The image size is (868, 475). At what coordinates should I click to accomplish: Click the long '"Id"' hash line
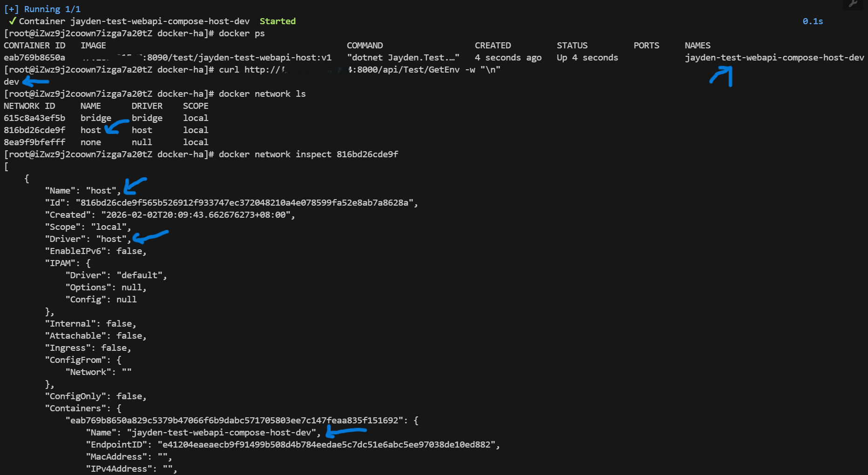point(231,203)
